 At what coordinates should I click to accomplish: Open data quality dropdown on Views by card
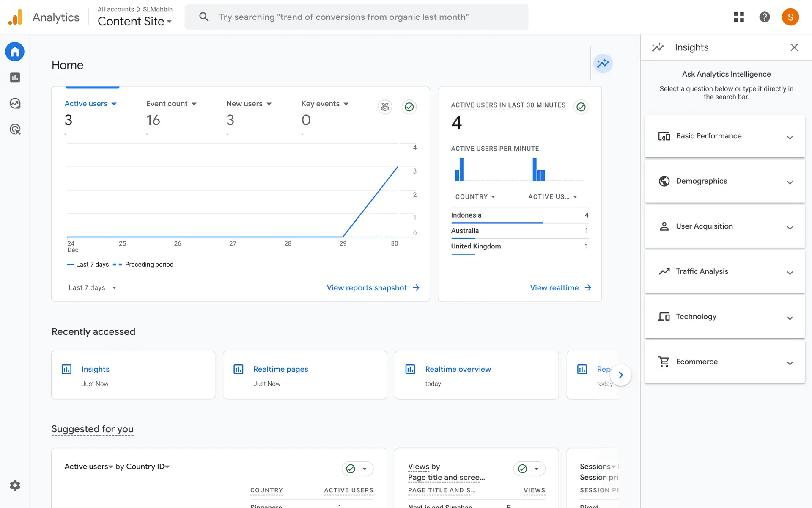click(536, 469)
